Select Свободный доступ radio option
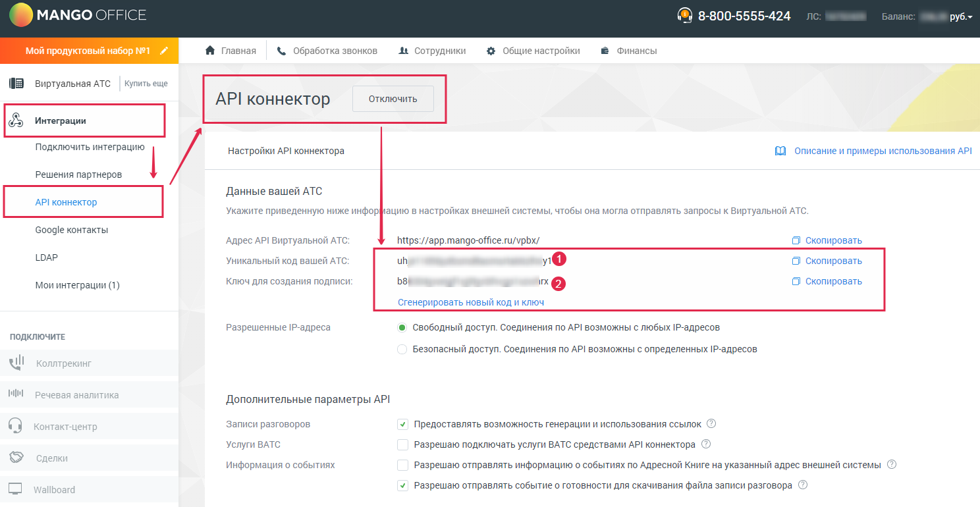Image resolution: width=980 pixels, height=507 pixels. pos(402,327)
